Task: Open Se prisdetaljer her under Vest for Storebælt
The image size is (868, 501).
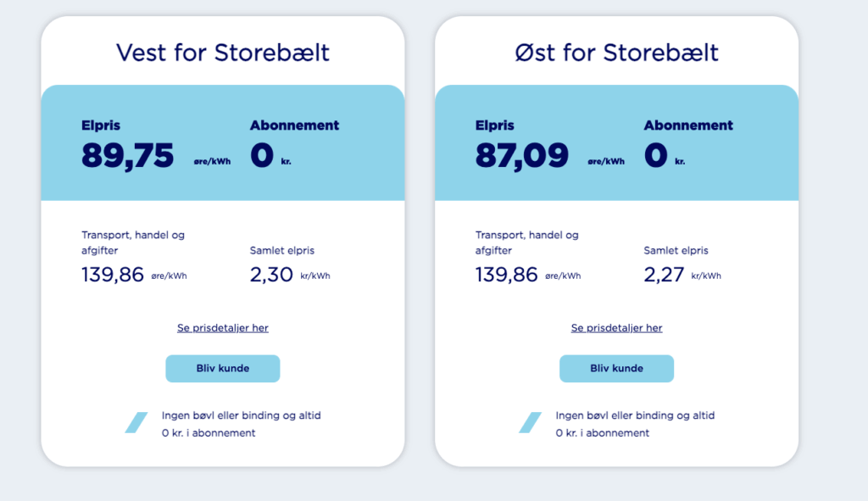Action: tap(223, 328)
